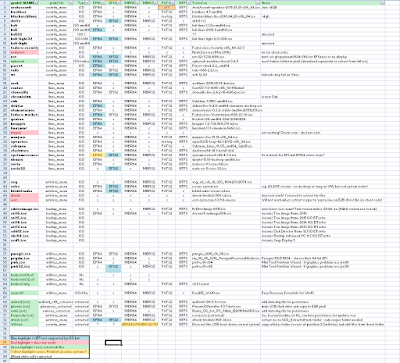Image resolution: width=400 pixels, height=363 pixels.
Task: Open the MBR64 column filter dropdown
Action: click(x=138, y=3)
